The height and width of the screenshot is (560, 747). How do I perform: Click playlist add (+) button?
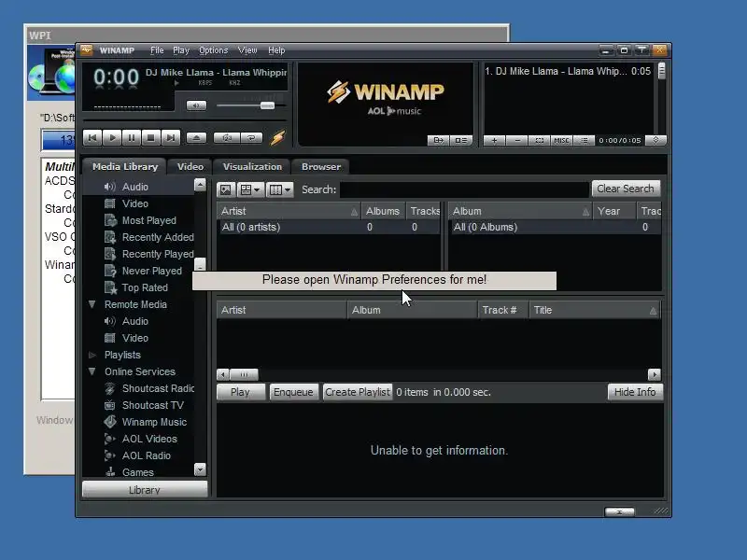(494, 141)
